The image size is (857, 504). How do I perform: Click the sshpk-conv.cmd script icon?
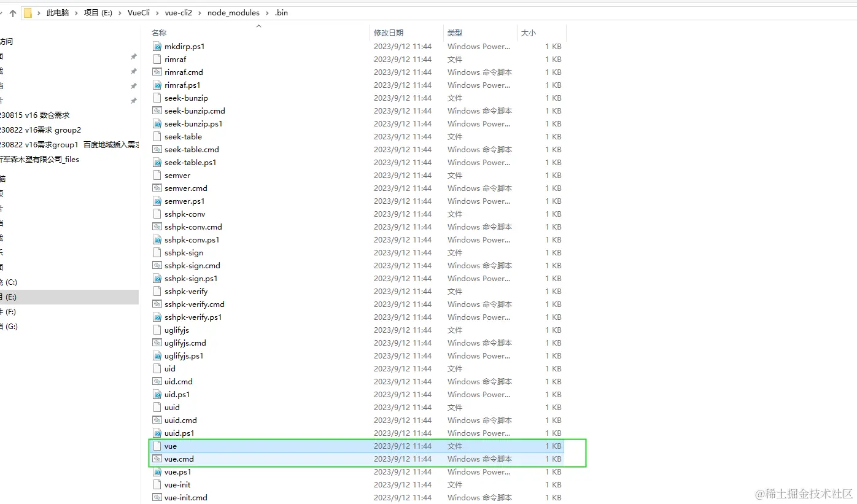tap(157, 227)
